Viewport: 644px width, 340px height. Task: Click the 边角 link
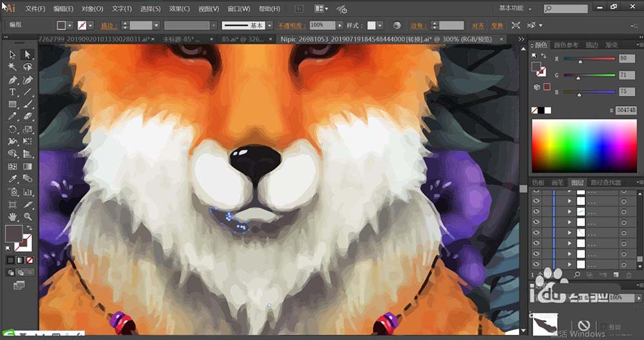[419, 26]
